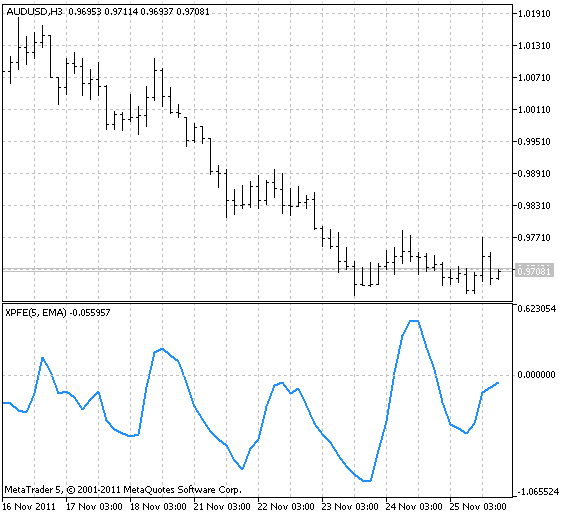Click price scale value 1.01910
The width and height of the screenshot is (565, 518).
534,14
